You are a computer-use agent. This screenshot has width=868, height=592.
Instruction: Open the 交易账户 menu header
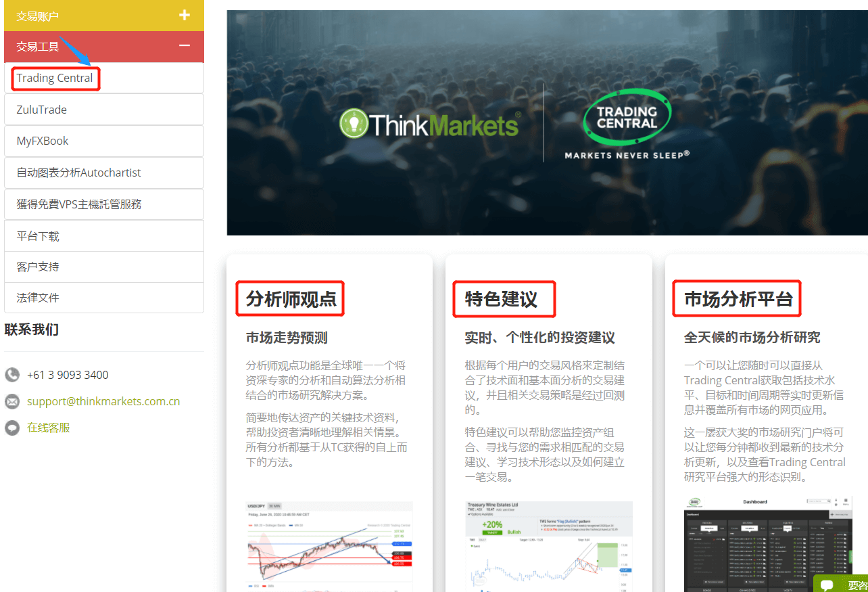click(x=104, y=15)
